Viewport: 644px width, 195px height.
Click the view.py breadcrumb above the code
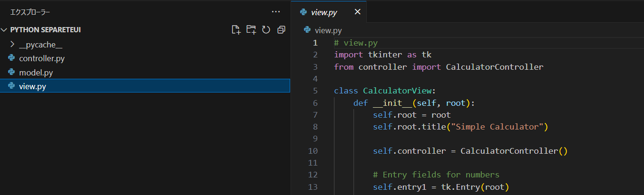click(x=328, y=31)
